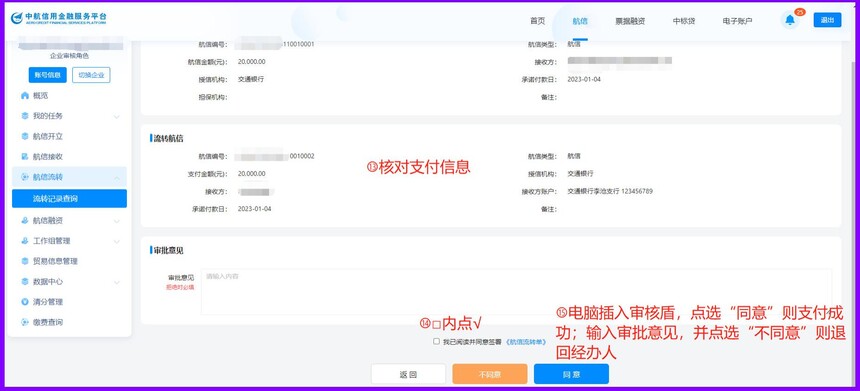Open the notification bell
This screenshot has width=860, height=391.
coord(790,20)
